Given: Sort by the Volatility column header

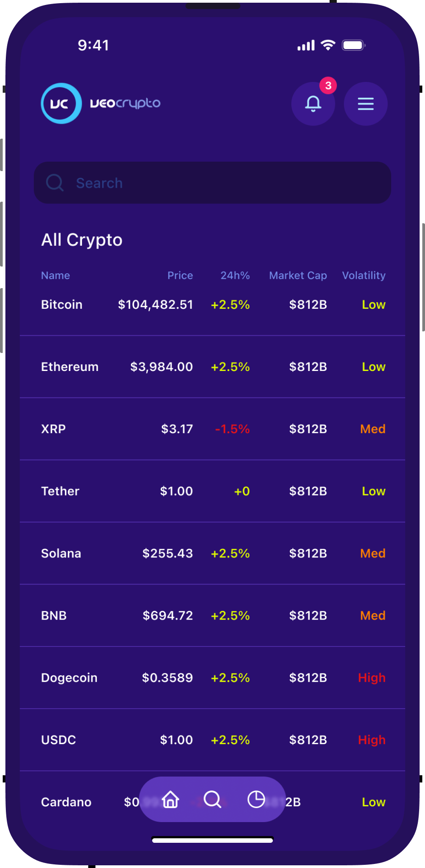Looking at the screenshot, I should pyautogui.click(x=363, y=276).
